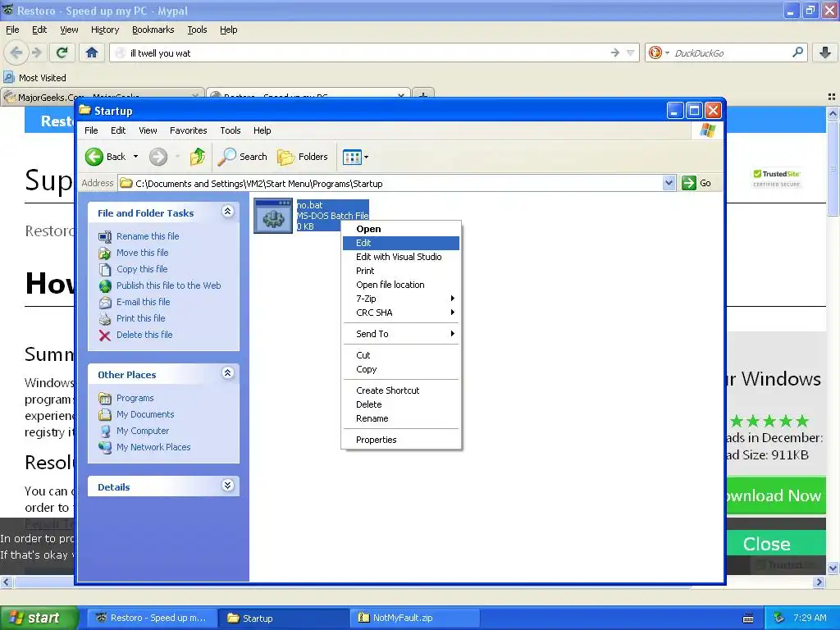The height and width of the screenshot is (630, 840).
Task: Collapse Other Places panel
Action: click(228, 373)
